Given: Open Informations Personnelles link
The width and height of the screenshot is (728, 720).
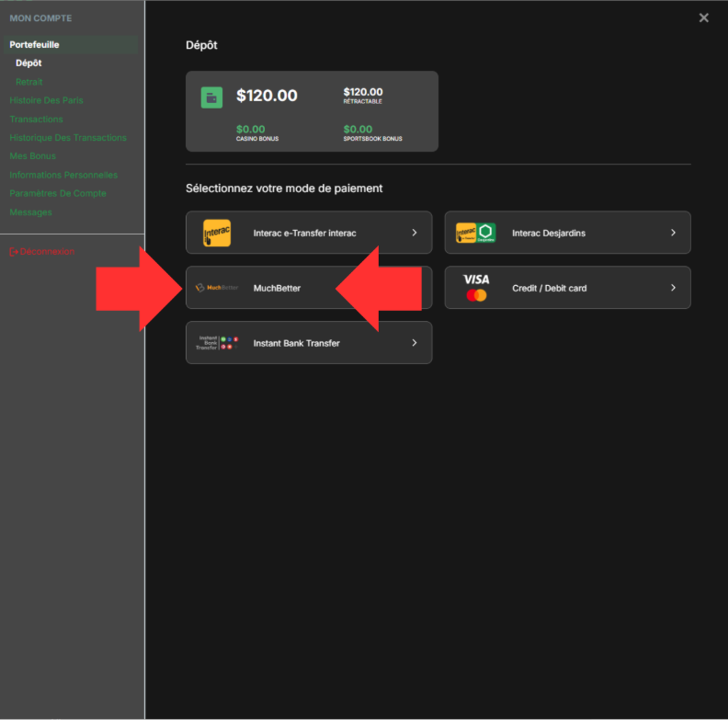Looking at the screenshot, I should tap(63, 175).
